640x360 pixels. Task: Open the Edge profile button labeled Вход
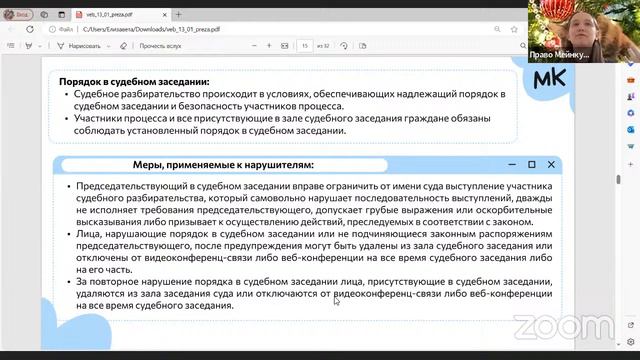(x=18, y=15)
